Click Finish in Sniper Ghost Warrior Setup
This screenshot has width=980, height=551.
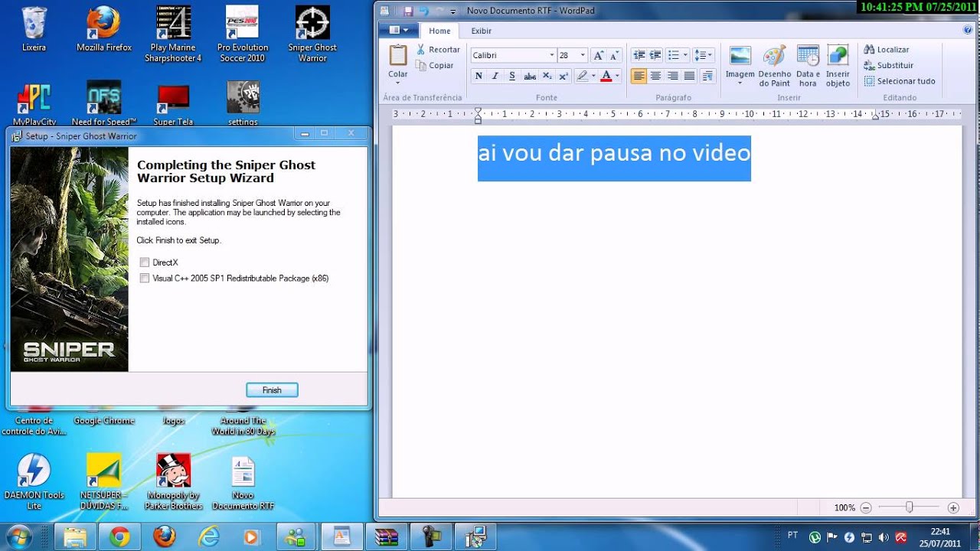(x=272, y=390)
